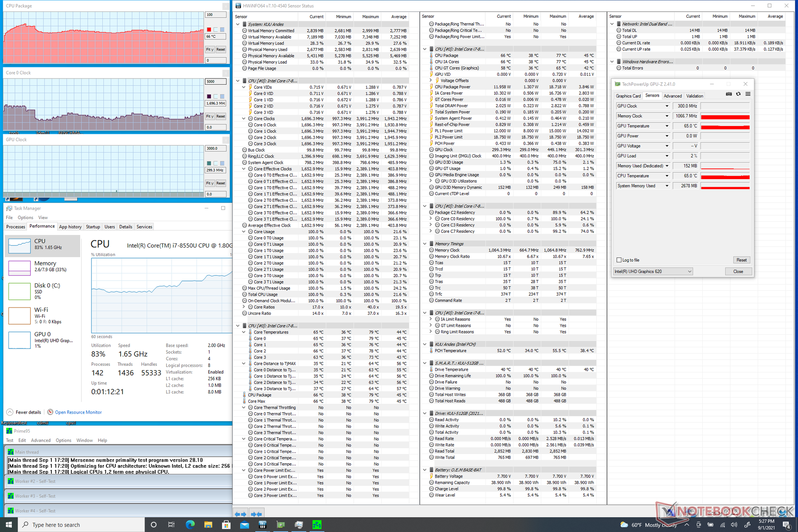This screenshot has width=798, height=532.
Task: Open notification center icon in system tray
Action: click(x=786, y=525)
